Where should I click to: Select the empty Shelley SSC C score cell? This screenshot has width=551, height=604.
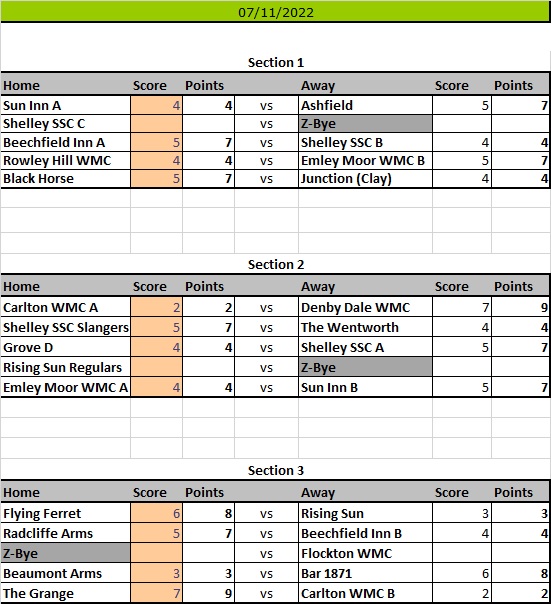click(156, 124)
